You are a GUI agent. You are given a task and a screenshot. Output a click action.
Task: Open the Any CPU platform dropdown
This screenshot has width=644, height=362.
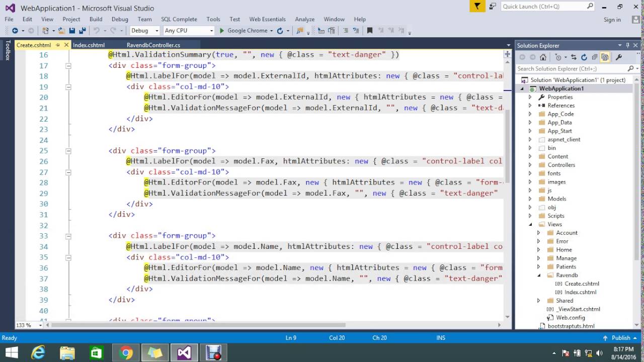tap(189, 31)
